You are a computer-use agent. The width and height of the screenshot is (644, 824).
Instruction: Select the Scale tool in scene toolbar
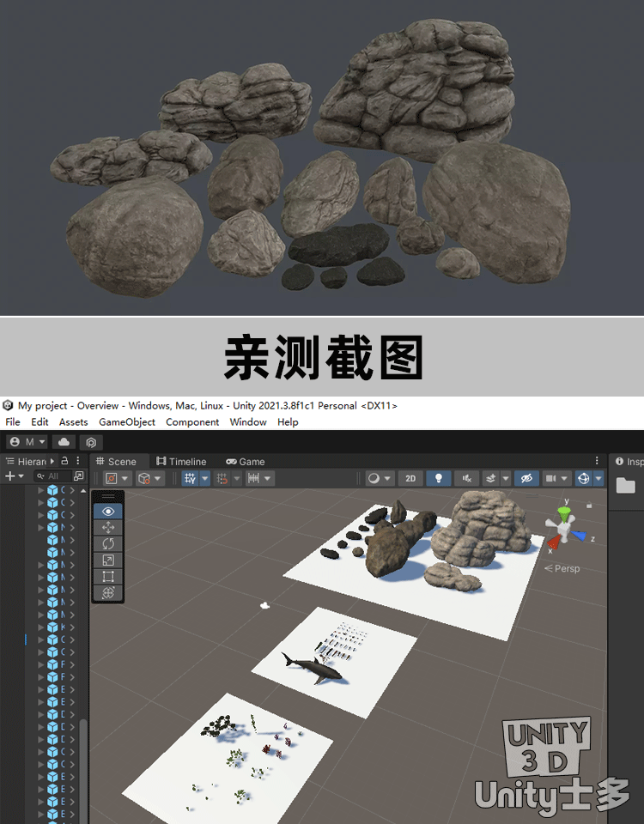108,560
